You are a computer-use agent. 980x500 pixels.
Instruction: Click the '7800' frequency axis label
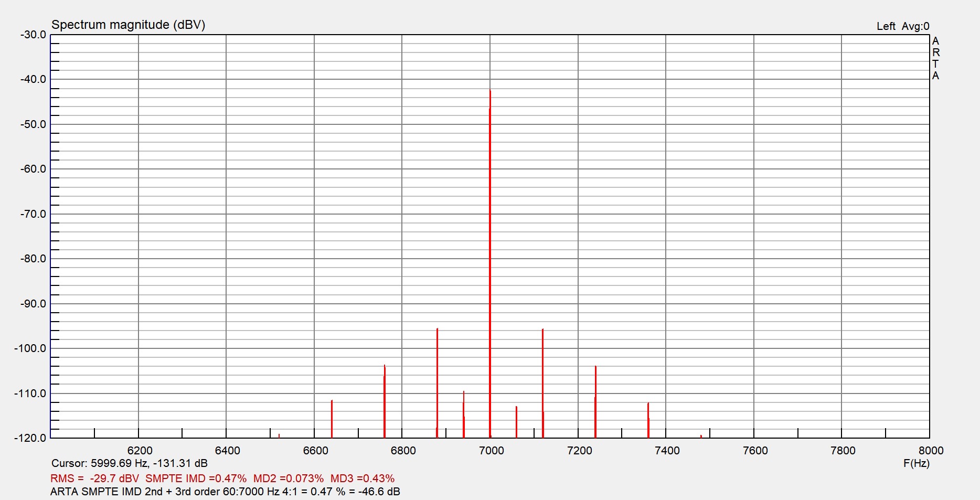pyautogui.click(x=843, y=451)
